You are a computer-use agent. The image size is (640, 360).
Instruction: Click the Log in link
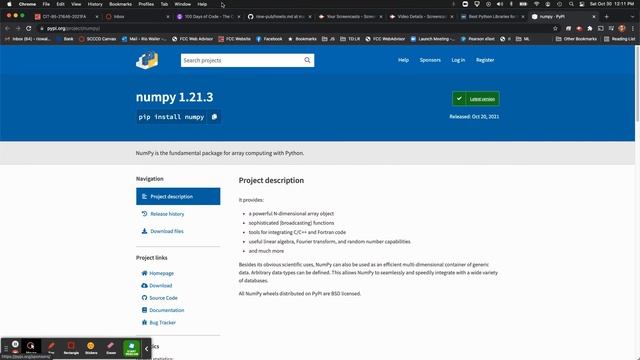coord(458,60)
